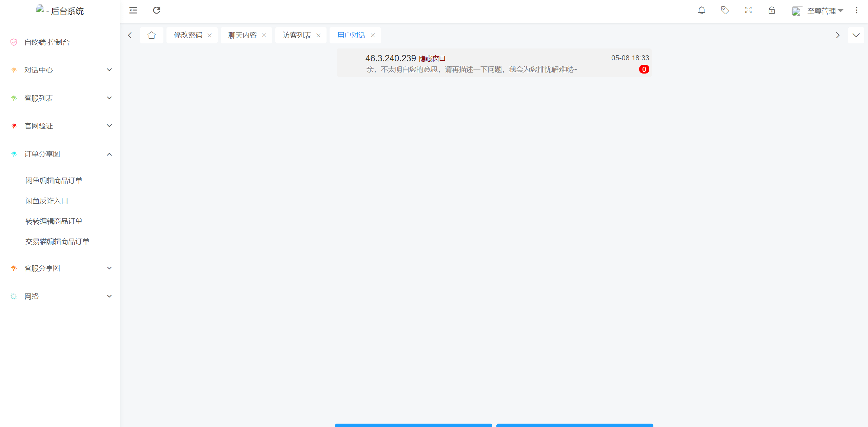Click the 订单分享图 cyan icon
This screenshot has width=868, height=427.
tap(14, 154)
